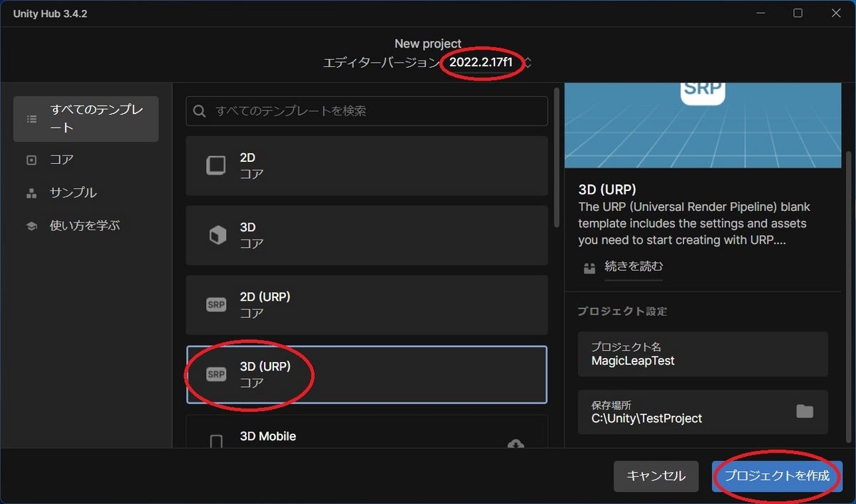Open the 続きを読む link
The height and width of the screenshot is (504, 856).
(x=634, y=267)
